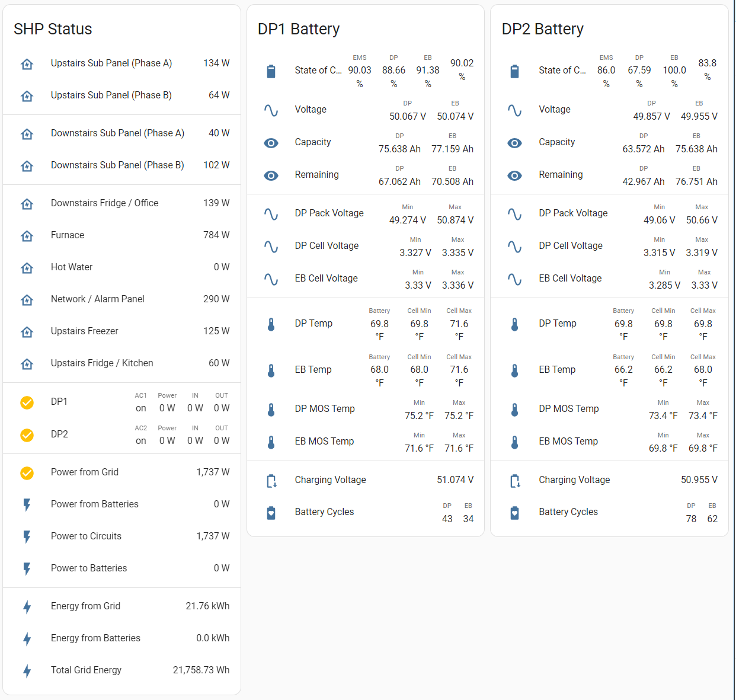This screenshot has height=700, width=736.
Task: Select the Furnace home icon
Action: pos(27,236)
